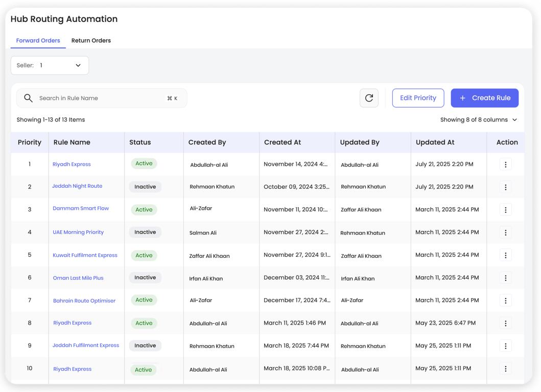Open the Dammam Smart Flow rule
541x392 pixels.
(81, 208)
